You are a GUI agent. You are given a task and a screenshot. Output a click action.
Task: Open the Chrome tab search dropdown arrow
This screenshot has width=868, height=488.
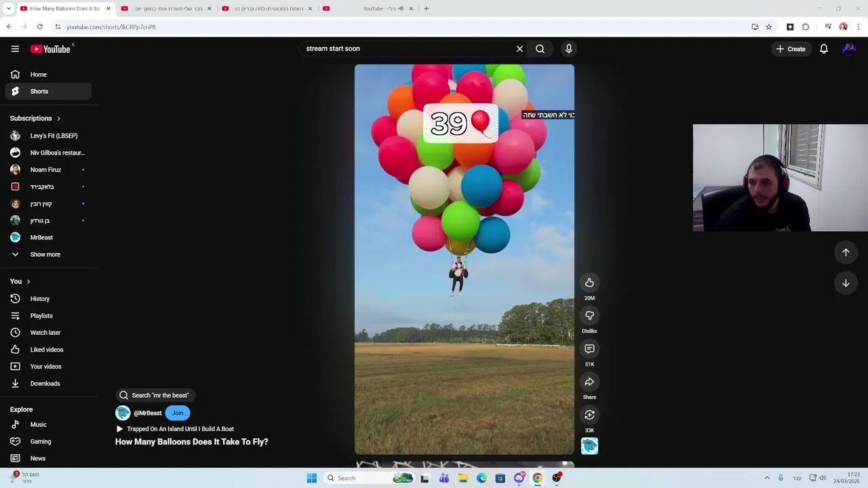click(8, 8)
